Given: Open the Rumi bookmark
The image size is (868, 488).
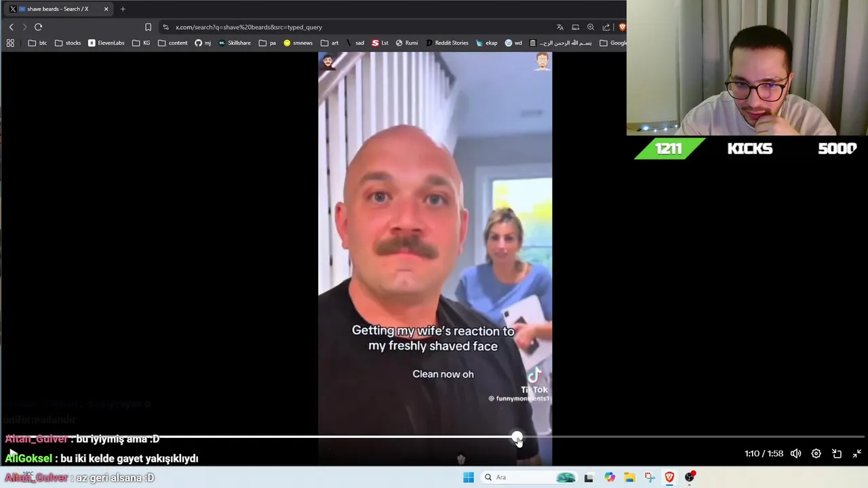Looking at the screenshot, I should click(x=407, y=43).
